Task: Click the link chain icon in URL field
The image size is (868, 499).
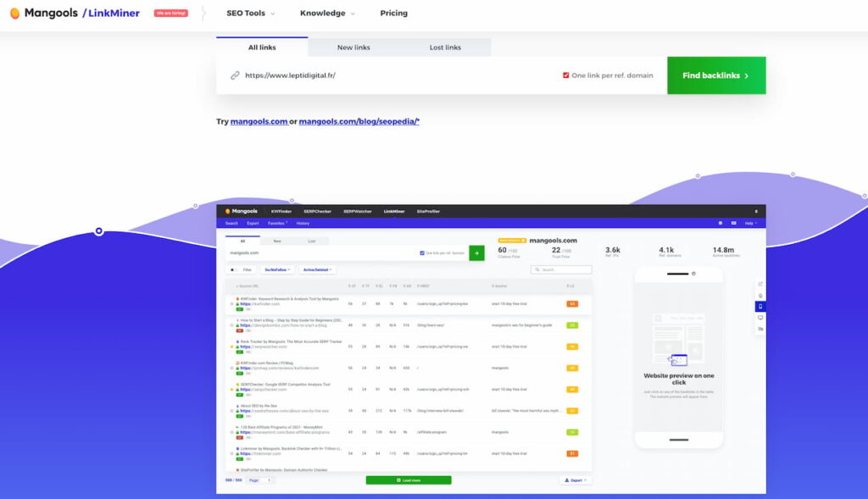Action: 235,75
